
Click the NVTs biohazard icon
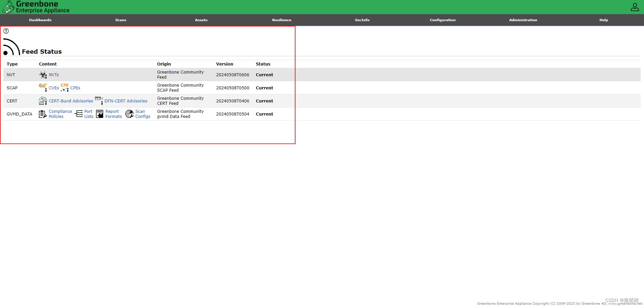(x=43, y=75)
